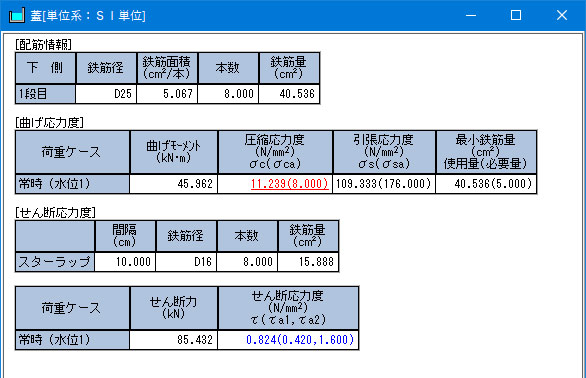Click the 間隔 (cm) column header
Viewport: 586px width, 378px height.
pos(125,236)
